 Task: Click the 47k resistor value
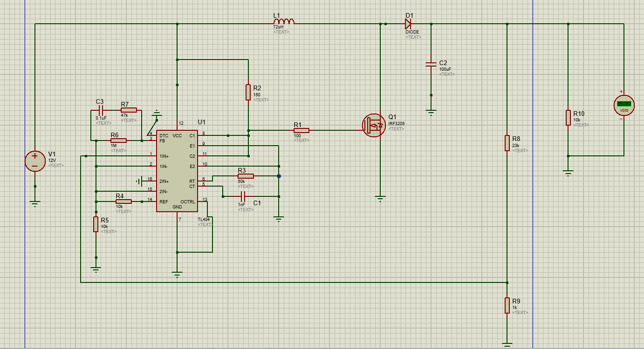[124, 115]
